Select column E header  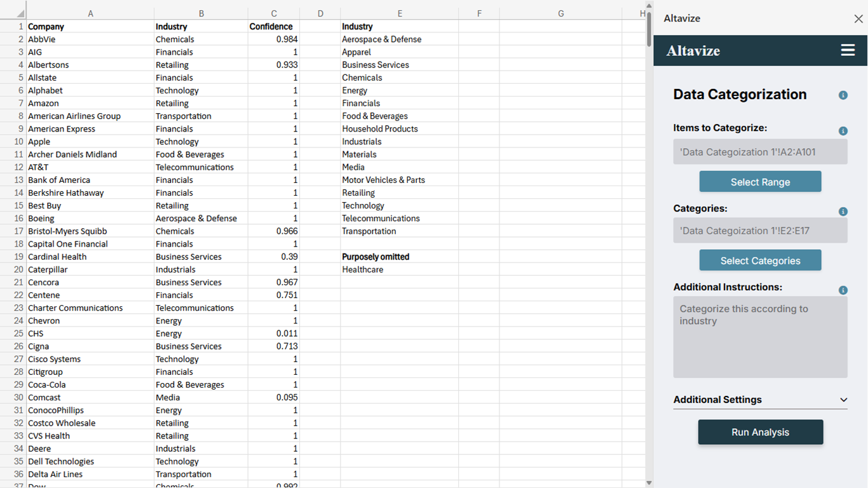point(400,13)
